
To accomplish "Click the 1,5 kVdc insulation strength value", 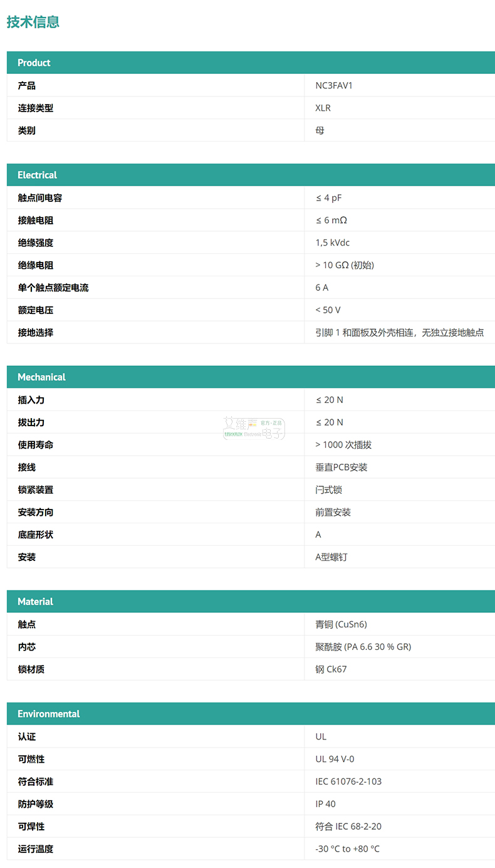I will click(332, 243).
